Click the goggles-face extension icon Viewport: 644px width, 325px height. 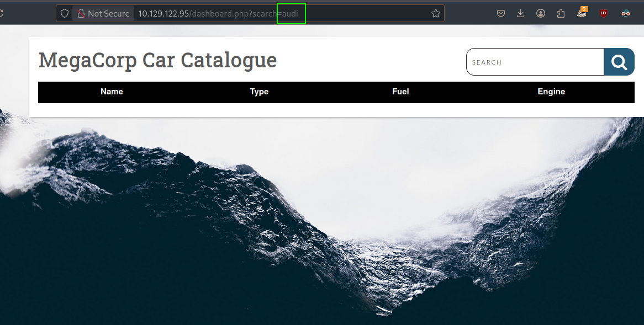[626, 13]
